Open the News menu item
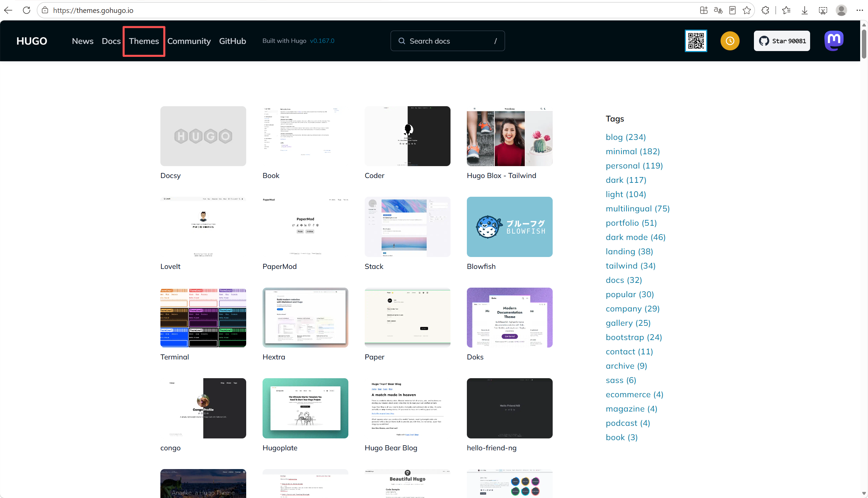868x498 pixels. (83, 41)
